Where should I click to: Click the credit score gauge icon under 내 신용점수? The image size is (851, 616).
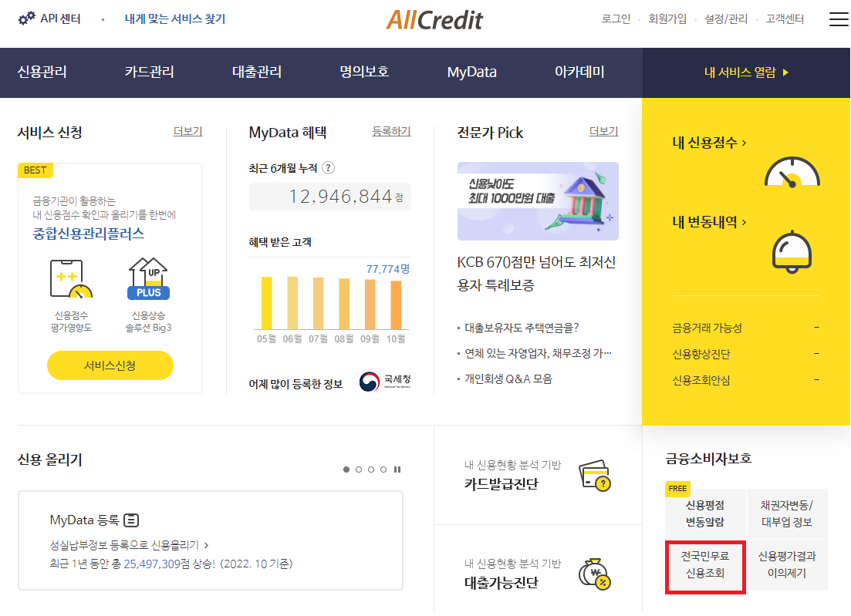click(x=791, y=171)
